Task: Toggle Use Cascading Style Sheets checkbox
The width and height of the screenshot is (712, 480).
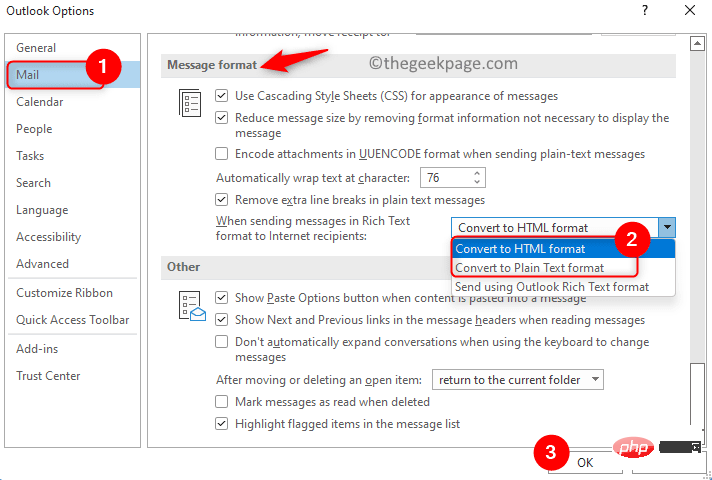Action: click(x=221, y=96)
